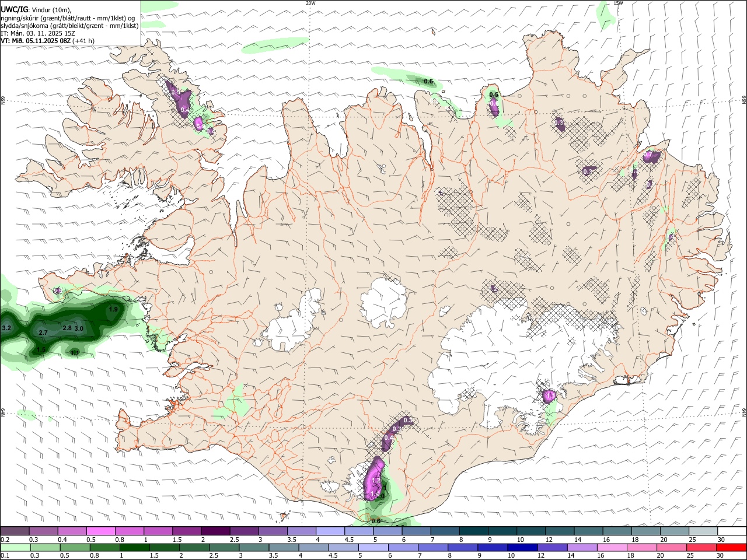747x560 pixels.
Task: Click the '2.7' rainfall value offshore
Action: tap(43, 332)
